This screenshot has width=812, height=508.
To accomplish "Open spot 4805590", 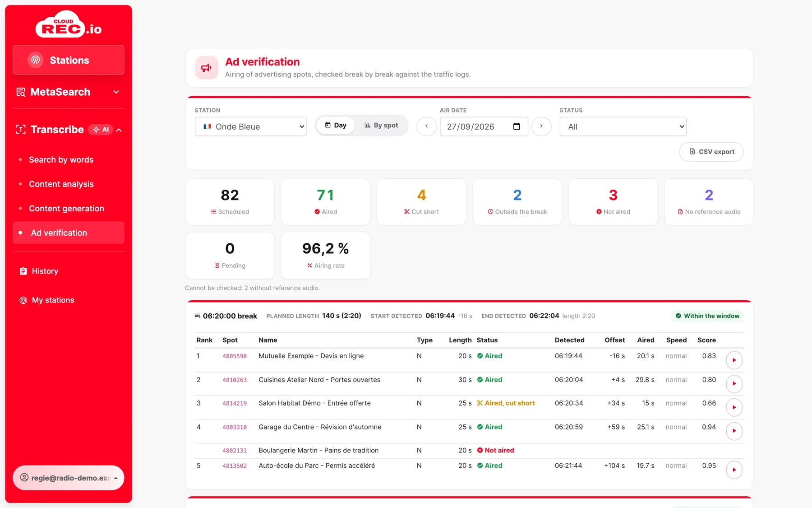I will (235, 356).
